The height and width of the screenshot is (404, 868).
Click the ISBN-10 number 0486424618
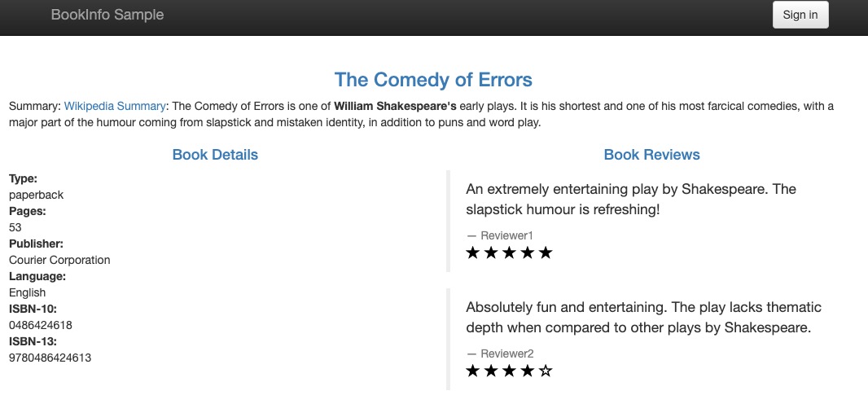point(39,325)
